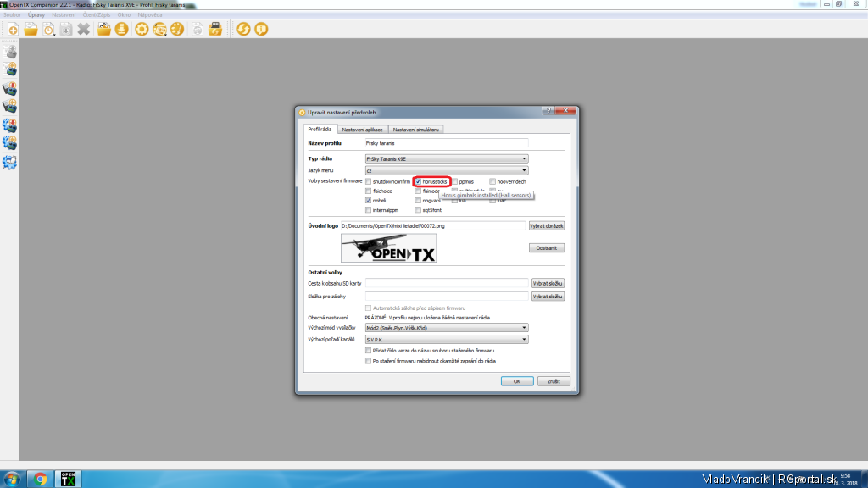
Task: Check 'Po stažení firmwaru nabídnout' option
Action: [x=368, y=361]
